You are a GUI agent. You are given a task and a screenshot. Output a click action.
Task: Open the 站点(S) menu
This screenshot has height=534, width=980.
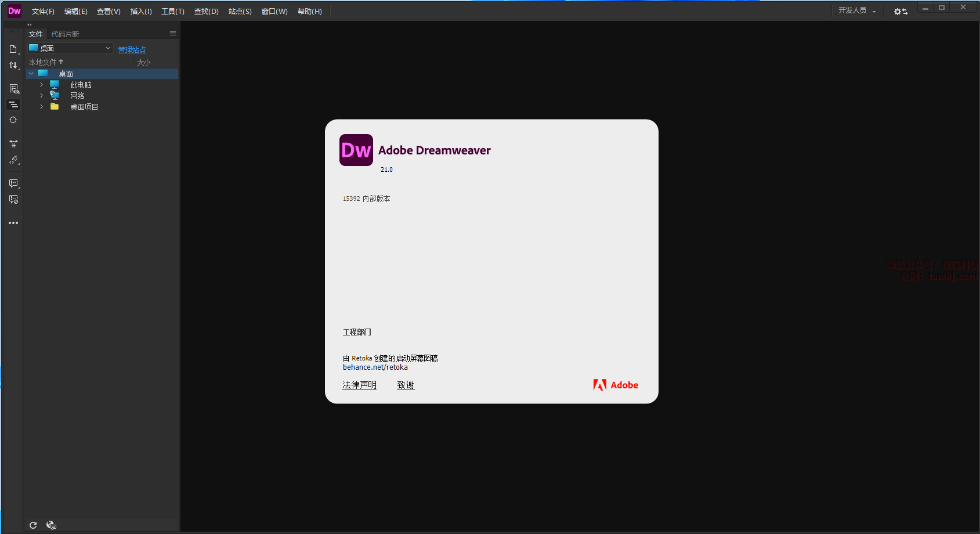pos(240,12)
